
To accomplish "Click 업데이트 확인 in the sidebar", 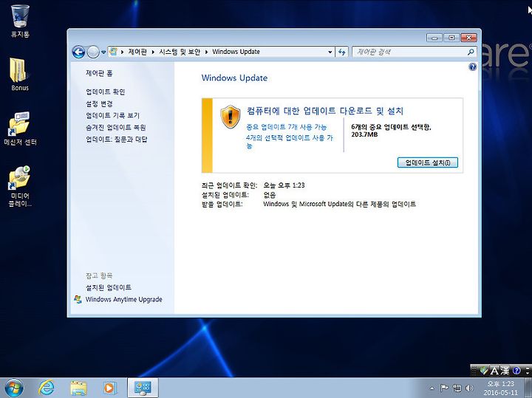I will (106, 92).
